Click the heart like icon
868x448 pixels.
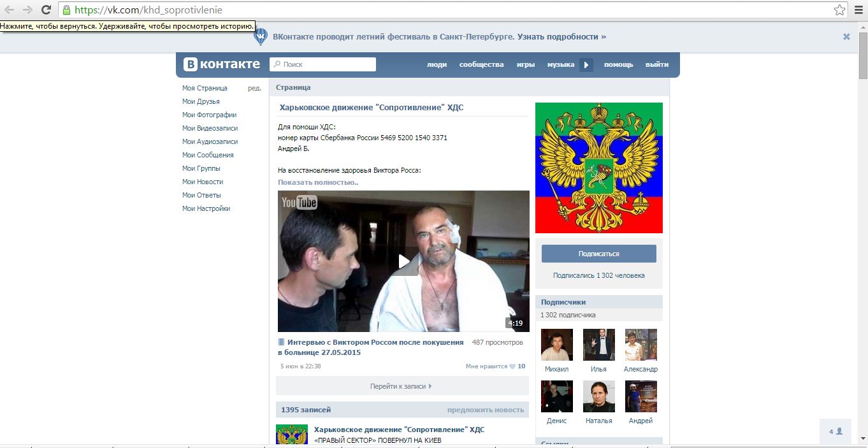pos(512,366)
